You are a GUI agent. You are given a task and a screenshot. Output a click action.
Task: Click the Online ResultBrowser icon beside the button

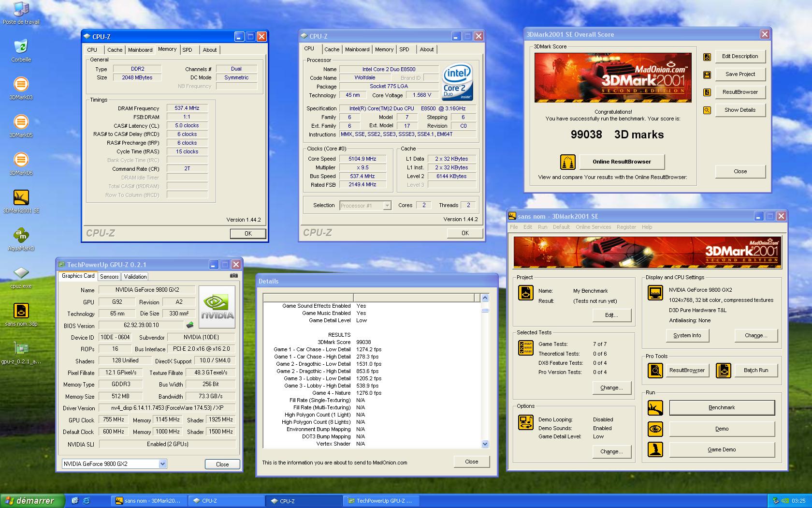click(x=568, y=162)
